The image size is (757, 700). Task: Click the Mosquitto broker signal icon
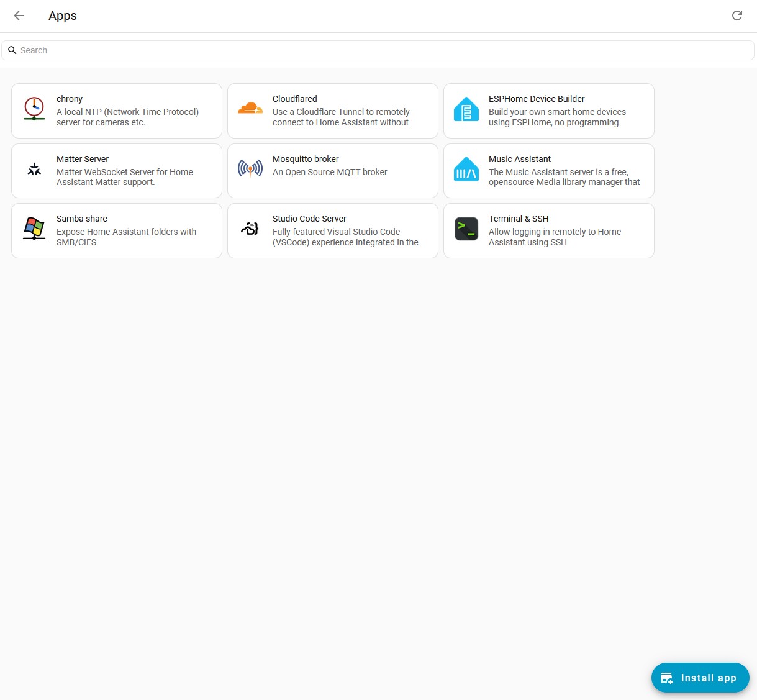tap(250, 168)
